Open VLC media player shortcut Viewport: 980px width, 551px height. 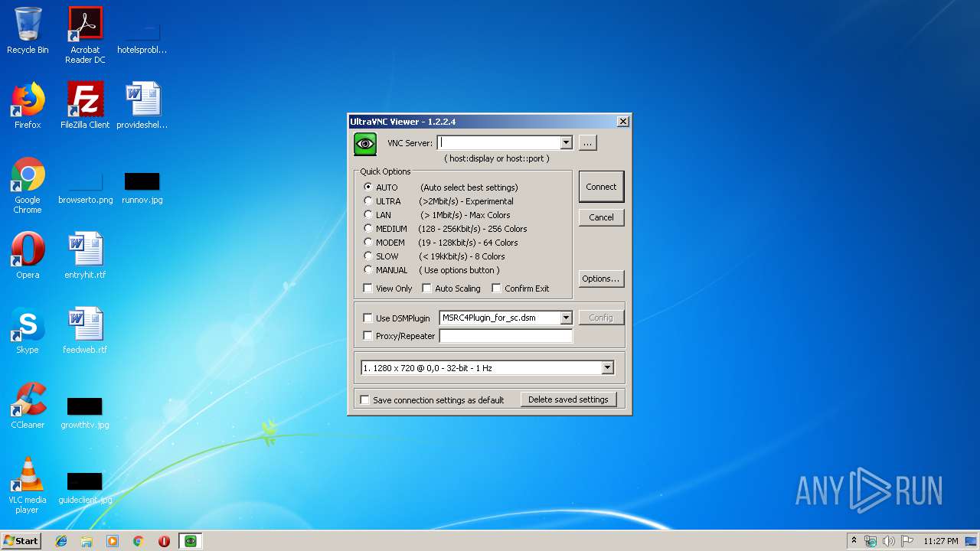tap(28, 485)
